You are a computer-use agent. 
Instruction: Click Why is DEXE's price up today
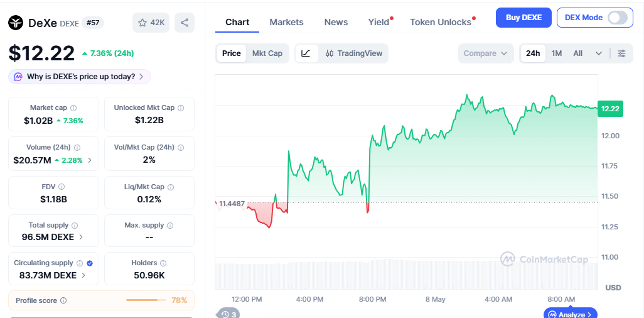pyautogui.click(x=80, y=77)
